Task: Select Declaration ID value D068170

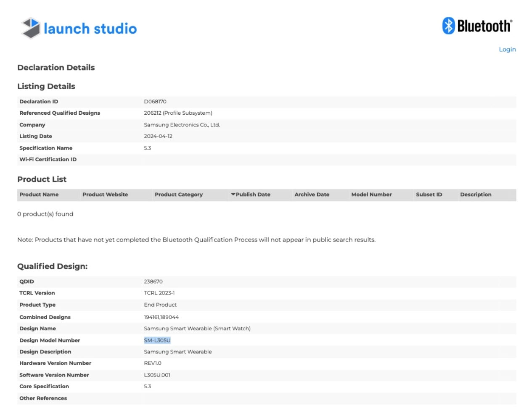Action: (x=155, y=102)
